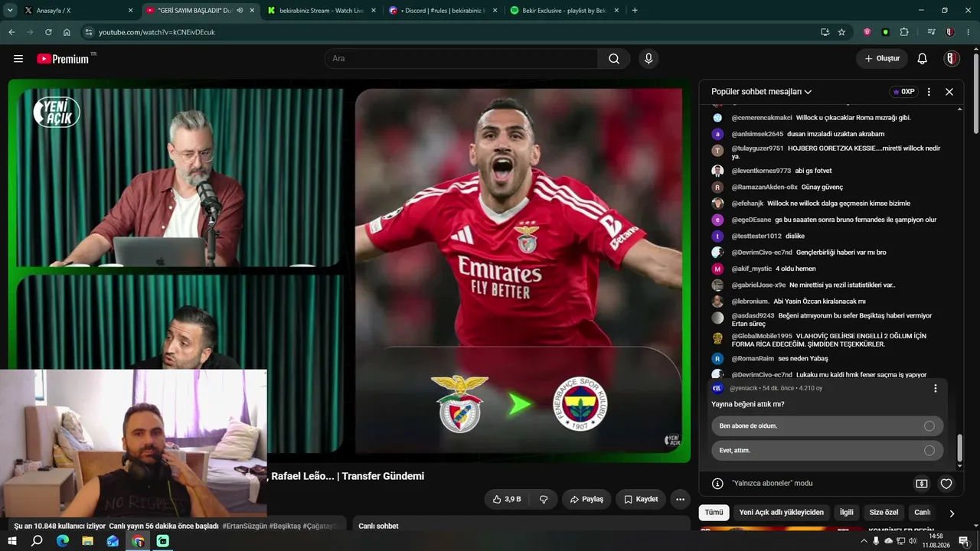Select 'Yeni Açık adlı yükleyiciden' chip
Screen dimensions: 980x551
pos(781,513)
